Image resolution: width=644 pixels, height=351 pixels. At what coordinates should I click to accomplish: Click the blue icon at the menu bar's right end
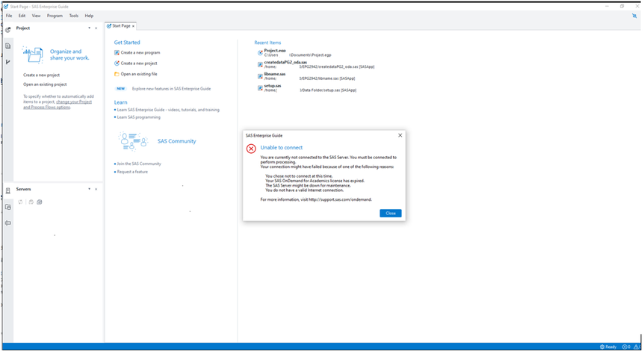coord(634,16)
